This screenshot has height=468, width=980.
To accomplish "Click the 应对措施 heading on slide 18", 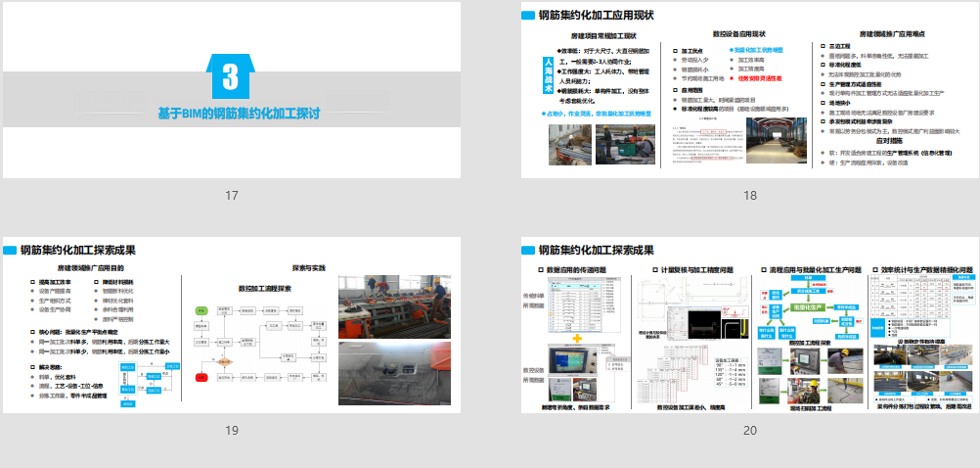I will pyautogui.click(x=895, y=141).
